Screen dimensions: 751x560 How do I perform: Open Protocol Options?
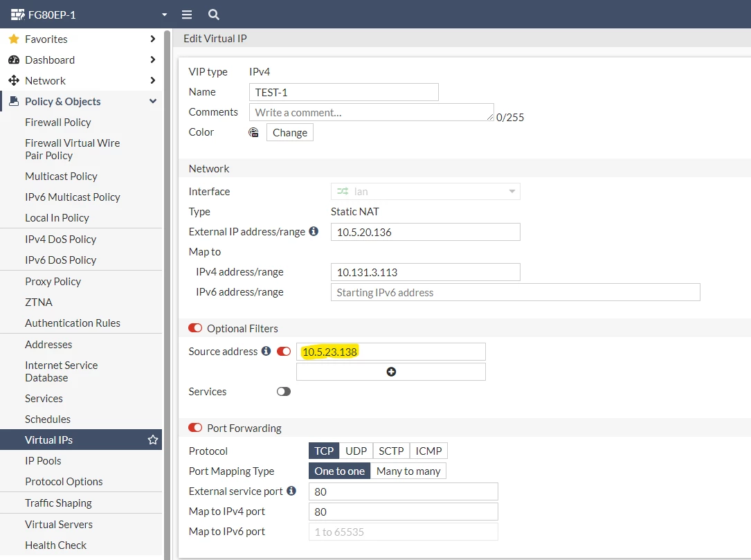coord(64,482)
